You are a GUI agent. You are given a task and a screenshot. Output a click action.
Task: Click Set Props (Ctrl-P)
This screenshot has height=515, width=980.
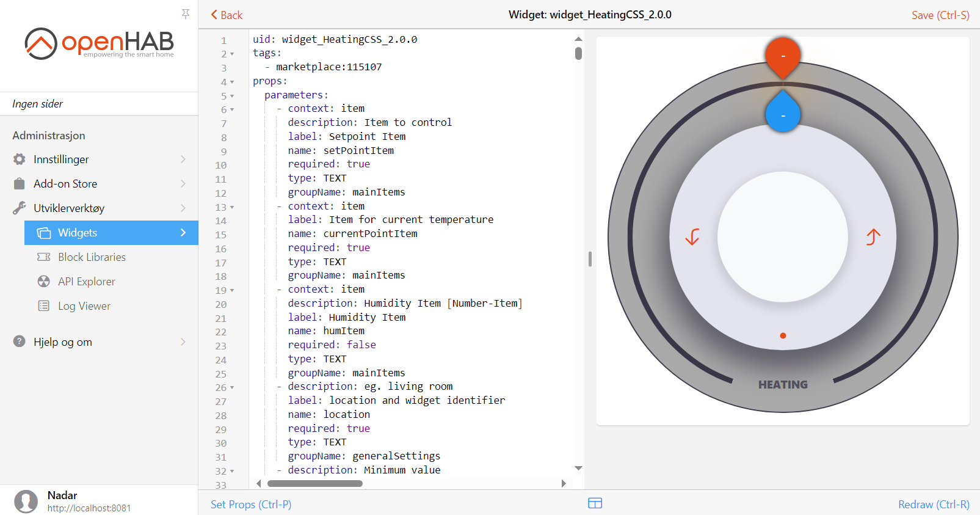[251, 505]
